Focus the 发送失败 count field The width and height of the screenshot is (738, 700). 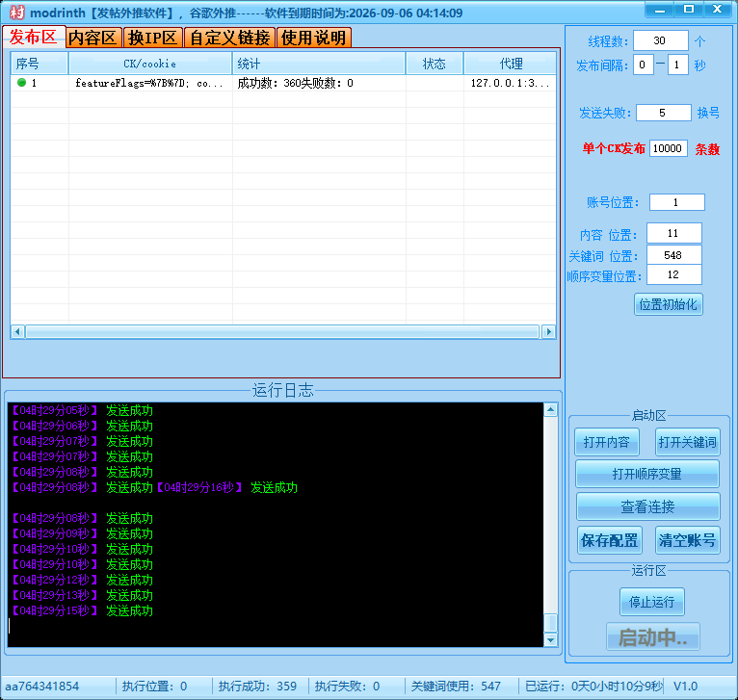pyautogui.click(x=662, y=113)
